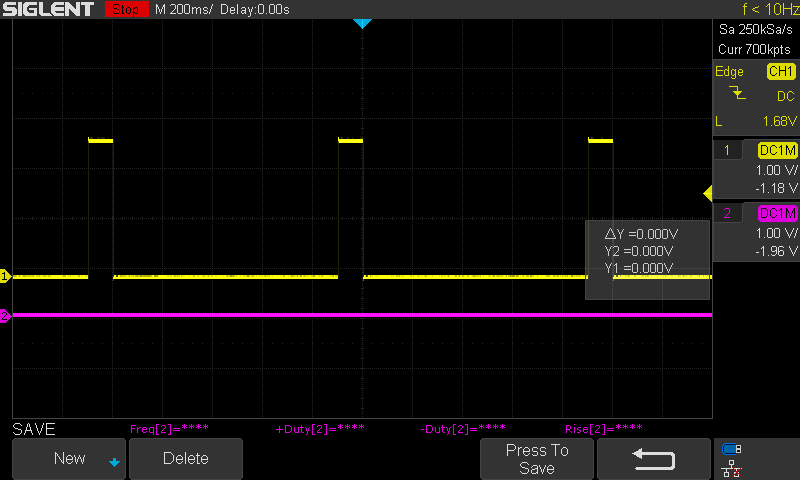Select the Curr 700kpts memory depth text

754,49
